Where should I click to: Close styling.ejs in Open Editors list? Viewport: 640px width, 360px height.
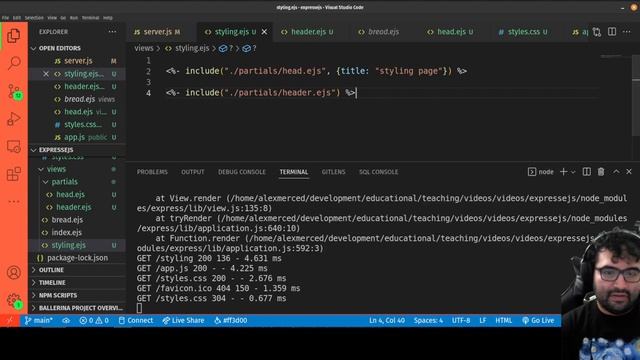coord(46,74)
